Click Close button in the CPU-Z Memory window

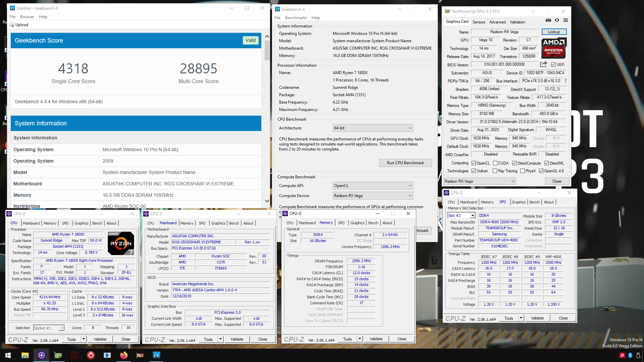[402, 339]
